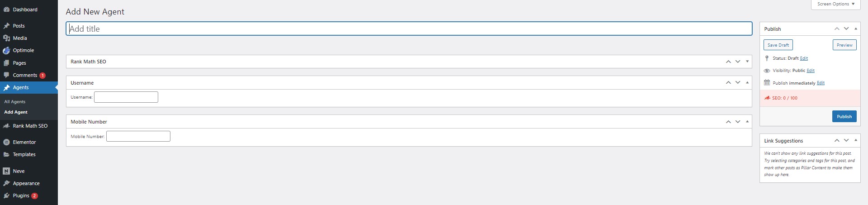Click the Comments speech bubble icon

6,75
